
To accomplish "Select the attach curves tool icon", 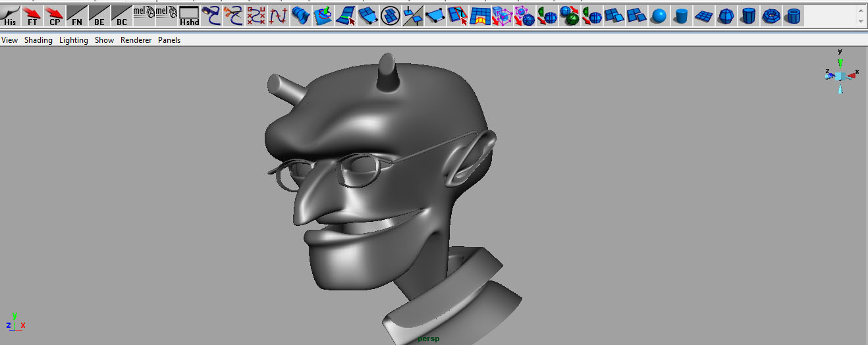I will coord(211,15).
